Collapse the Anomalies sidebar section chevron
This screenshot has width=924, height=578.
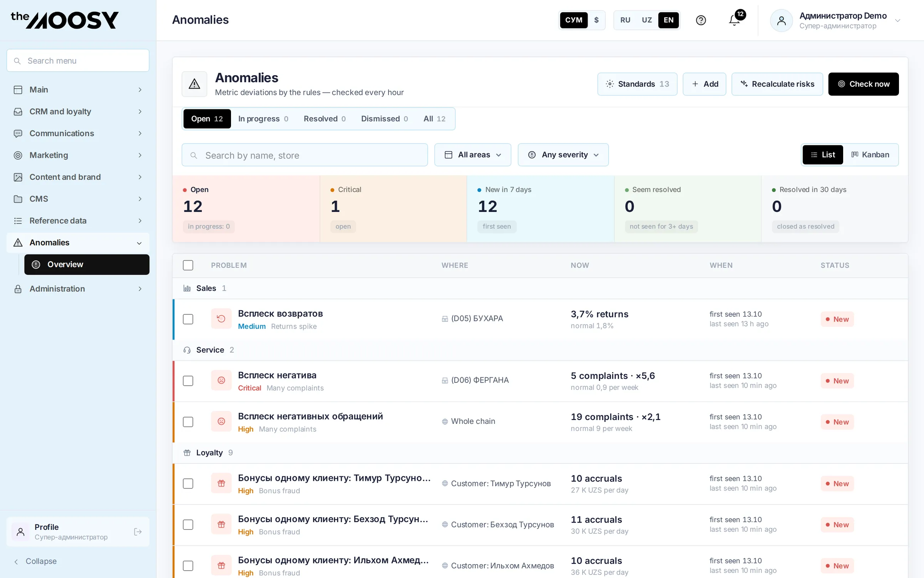139,243
